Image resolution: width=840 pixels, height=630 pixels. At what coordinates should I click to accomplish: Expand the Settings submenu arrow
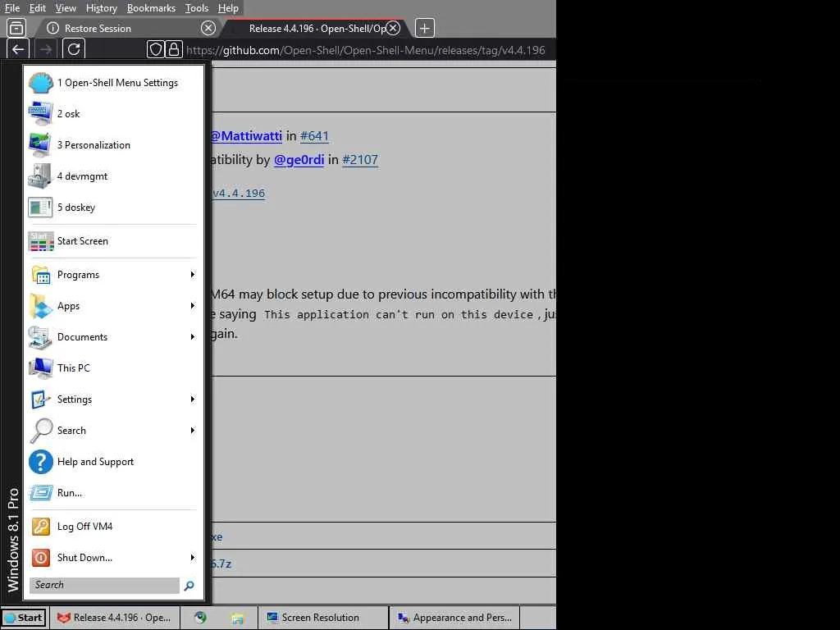click(x=192, y=399)
